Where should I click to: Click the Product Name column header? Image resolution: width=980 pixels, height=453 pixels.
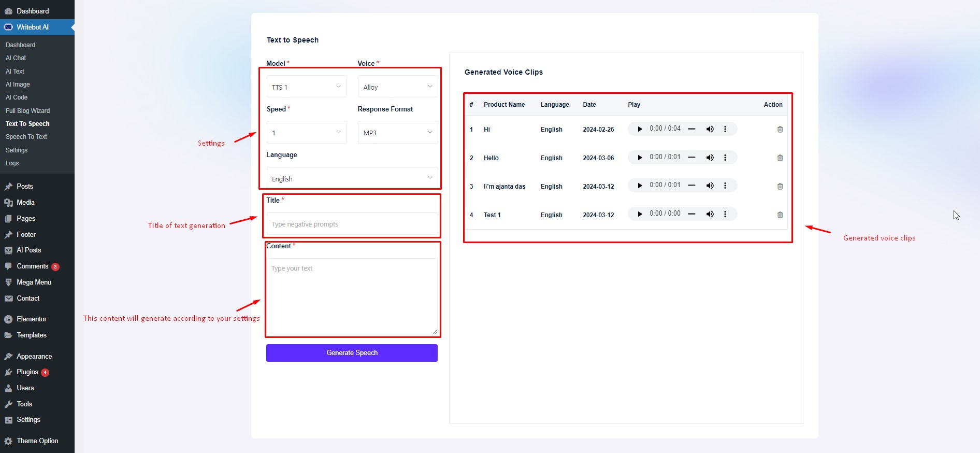pos(504,105)
